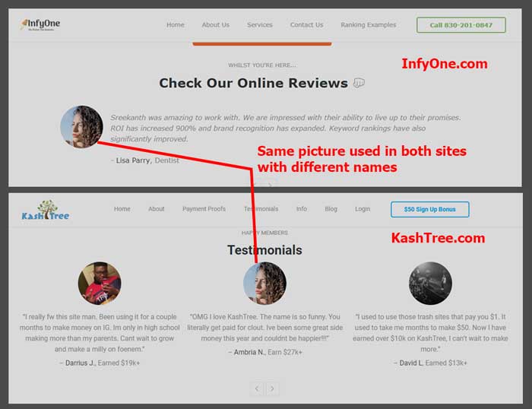This screenshot has height=409, width=532.
Task: Click Ambria N.'s profile photo
Action: click(264, 283)
